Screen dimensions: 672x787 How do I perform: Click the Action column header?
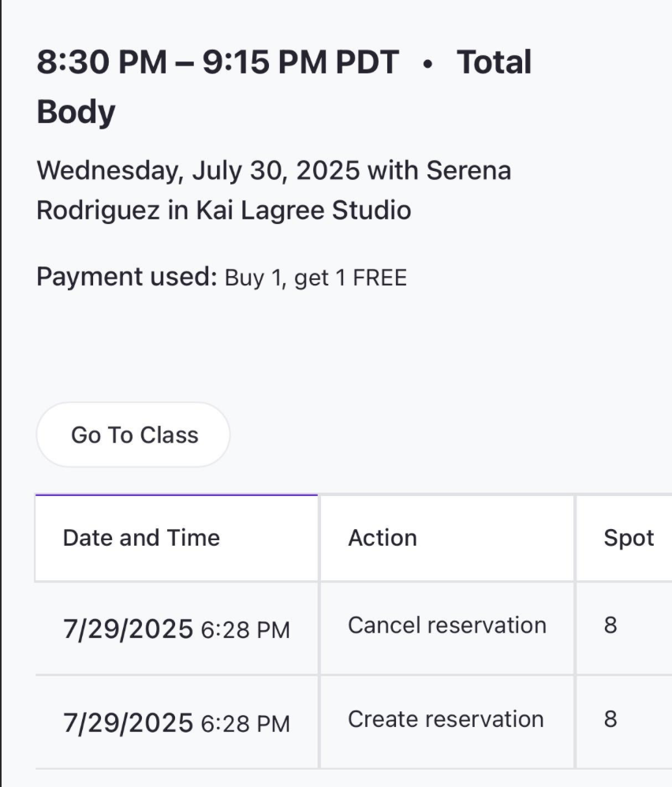click(x=383, y=538)
